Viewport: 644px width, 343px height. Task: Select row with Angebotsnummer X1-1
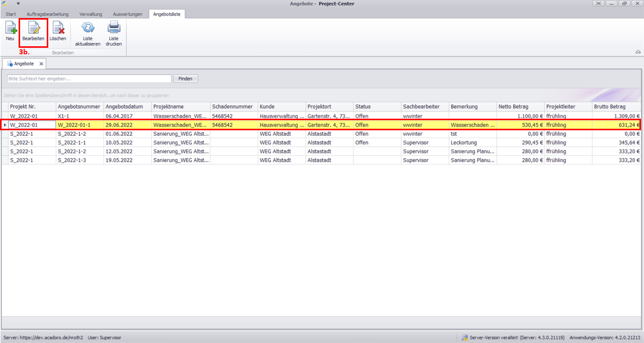click(x=79, y=116)
